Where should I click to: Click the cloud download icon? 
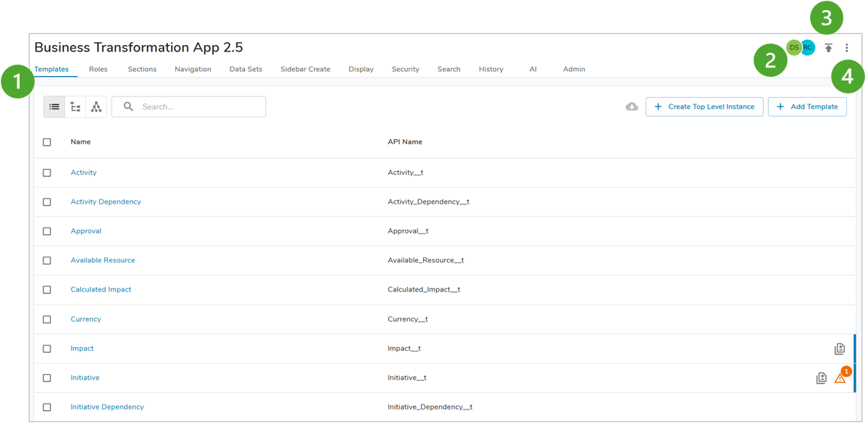[632, 107]
